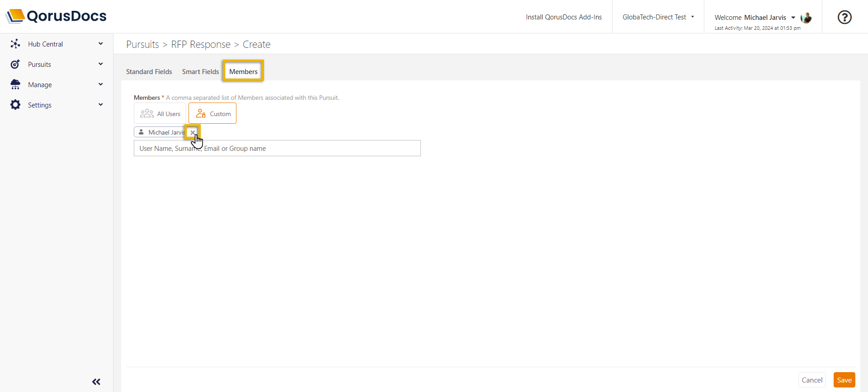868x392 pixels.
Task: Collapse the sidebar with double chevron
Action: coord(96,382)
